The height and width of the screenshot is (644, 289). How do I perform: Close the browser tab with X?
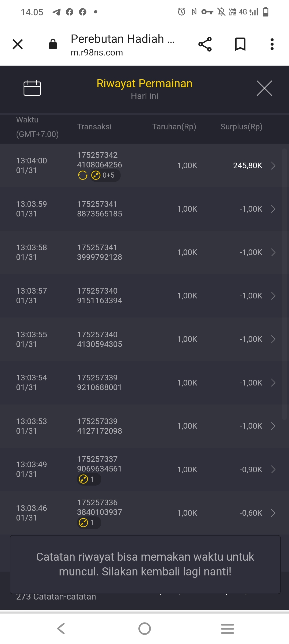click(18, 44)
